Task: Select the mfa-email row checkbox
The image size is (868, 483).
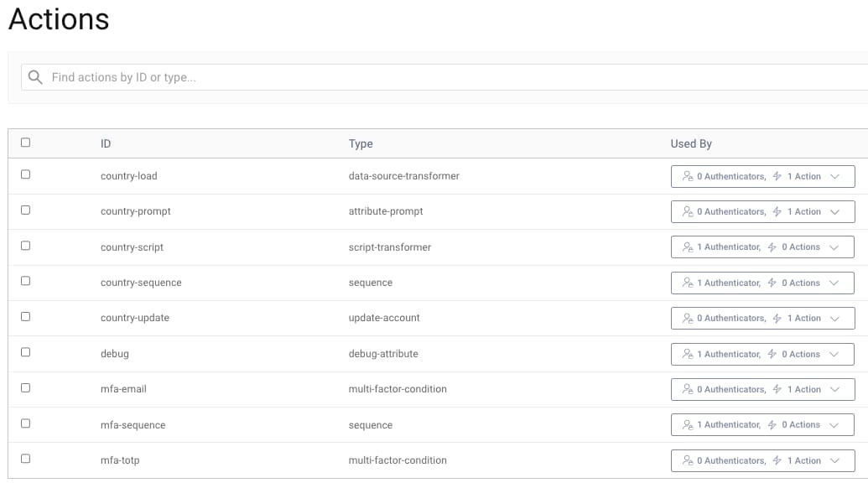Action: [24, 389]
